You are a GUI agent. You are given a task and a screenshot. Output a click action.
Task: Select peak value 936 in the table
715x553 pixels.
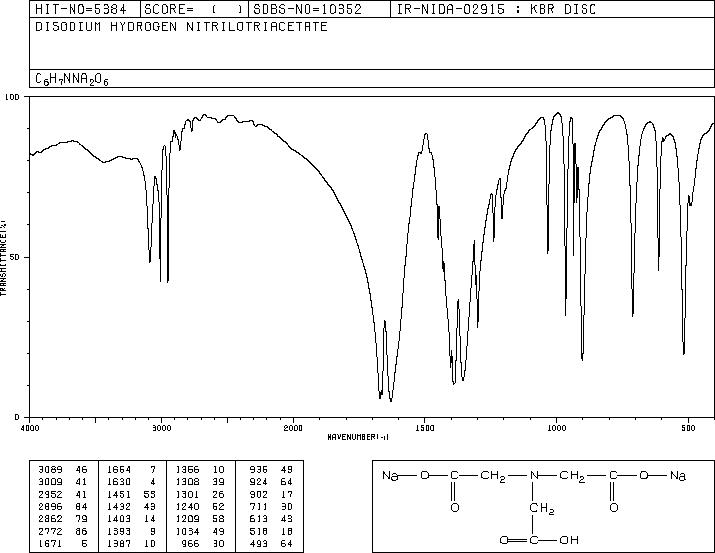259,470
